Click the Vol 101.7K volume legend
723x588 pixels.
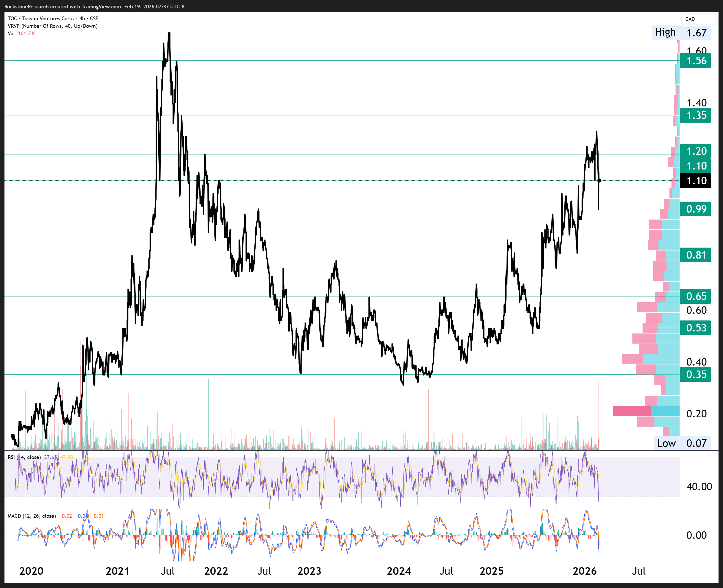21,34
